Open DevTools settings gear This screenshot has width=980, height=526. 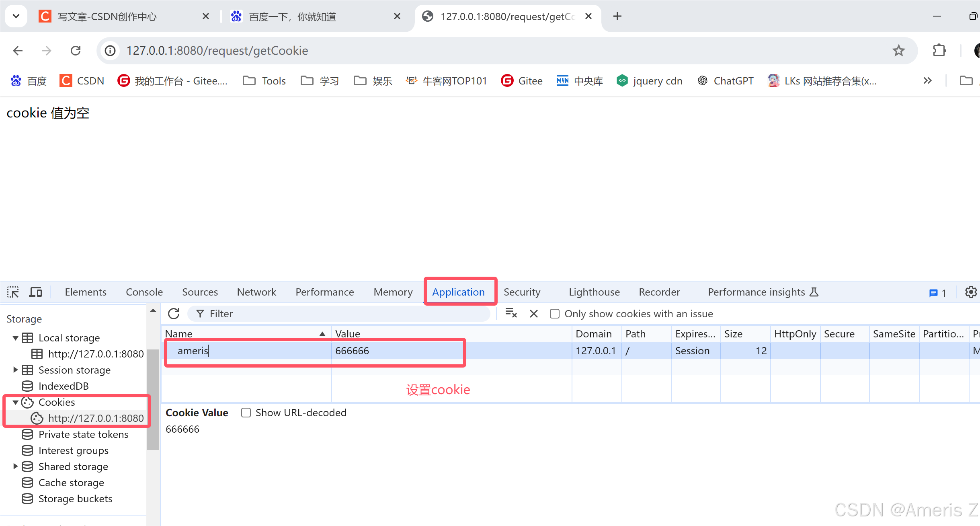click(971, 292)
